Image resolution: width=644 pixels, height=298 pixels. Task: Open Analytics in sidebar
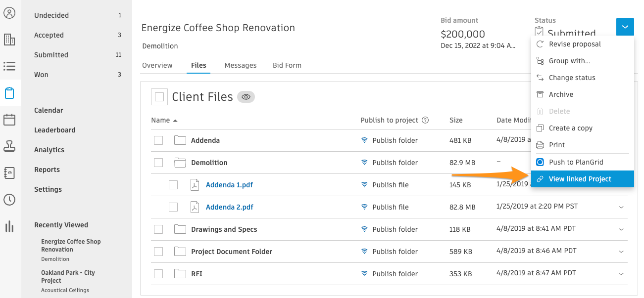49,150
